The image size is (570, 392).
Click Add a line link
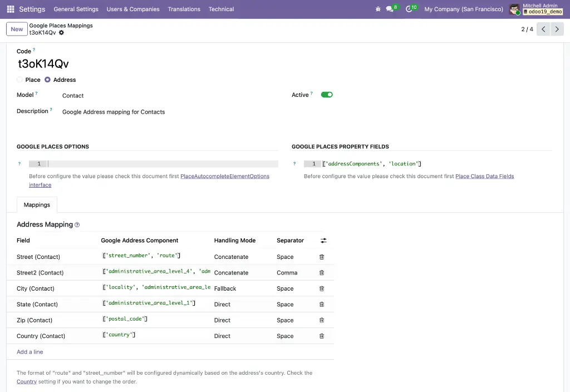(30, 352)
